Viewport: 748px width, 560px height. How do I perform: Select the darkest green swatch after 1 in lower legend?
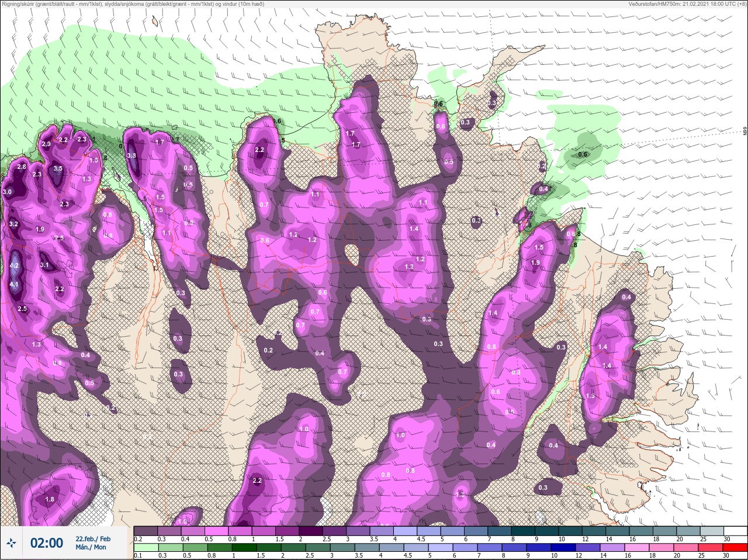pos(245,548)
